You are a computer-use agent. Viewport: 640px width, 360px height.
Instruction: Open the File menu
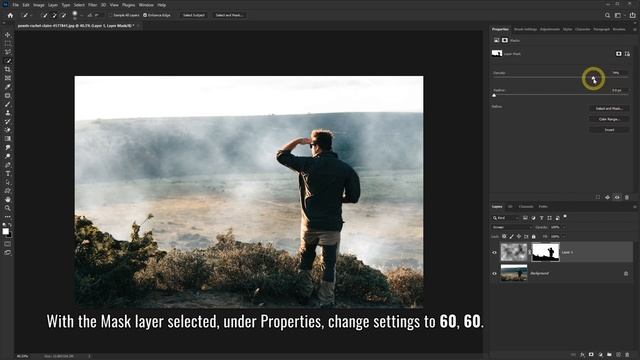pyautogui.click(x=16, y=5)
